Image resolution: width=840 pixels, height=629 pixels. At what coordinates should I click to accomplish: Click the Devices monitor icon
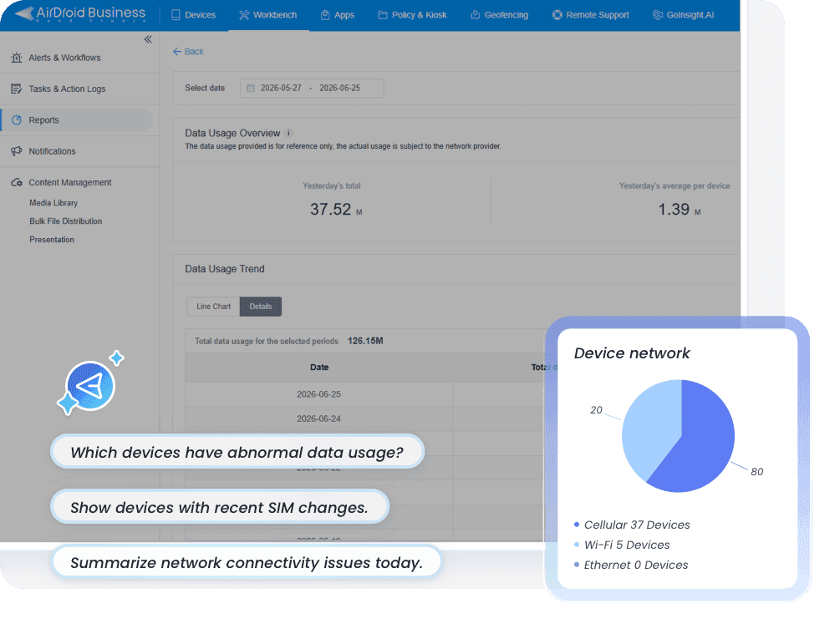pos(176,15)
